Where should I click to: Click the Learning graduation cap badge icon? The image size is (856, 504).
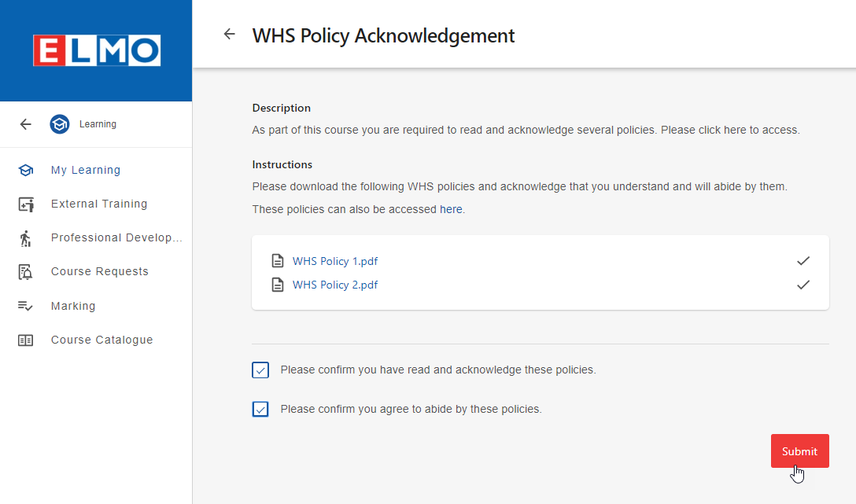click(60, 124)
